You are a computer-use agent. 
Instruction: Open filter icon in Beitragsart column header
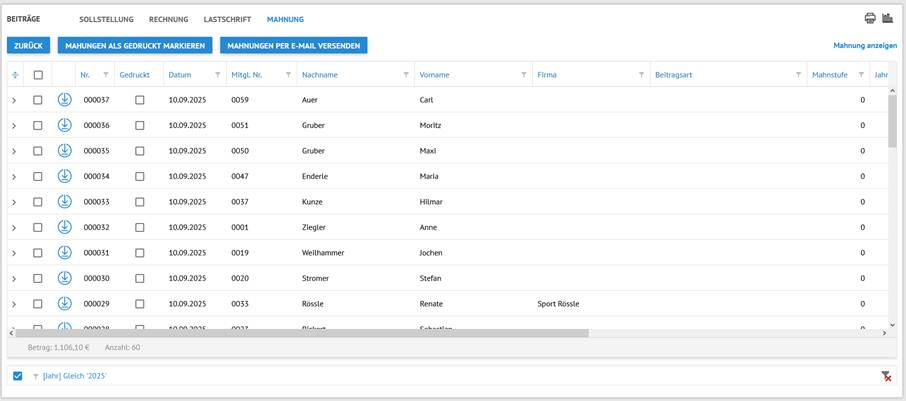(798, 75)
